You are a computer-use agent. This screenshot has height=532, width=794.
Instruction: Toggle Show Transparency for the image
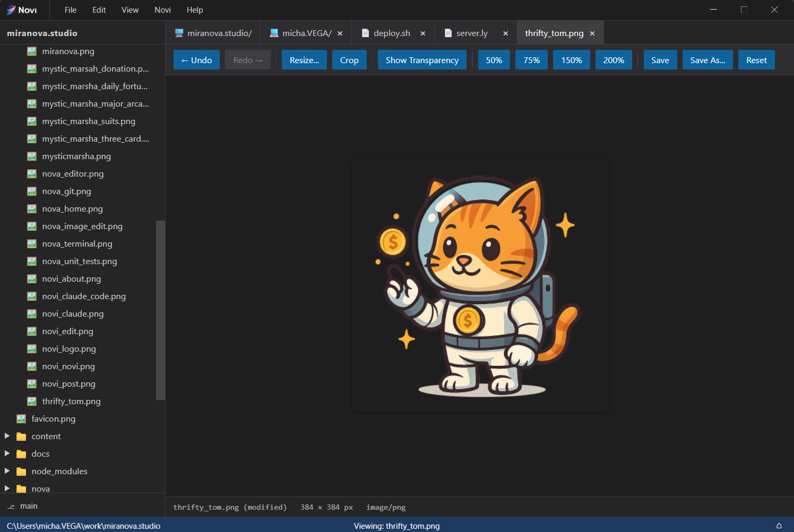click(421, 59)
